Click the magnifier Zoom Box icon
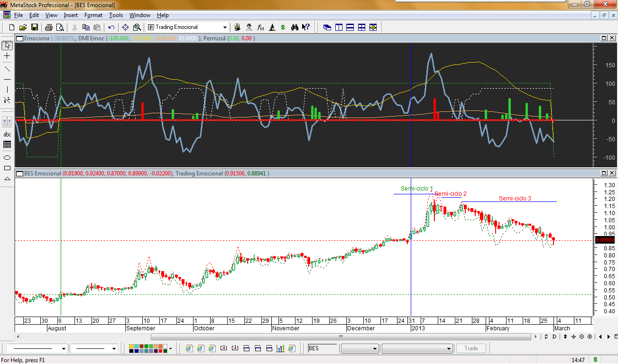Viewport: 618px width, 364px height. (x=137, y=27)
